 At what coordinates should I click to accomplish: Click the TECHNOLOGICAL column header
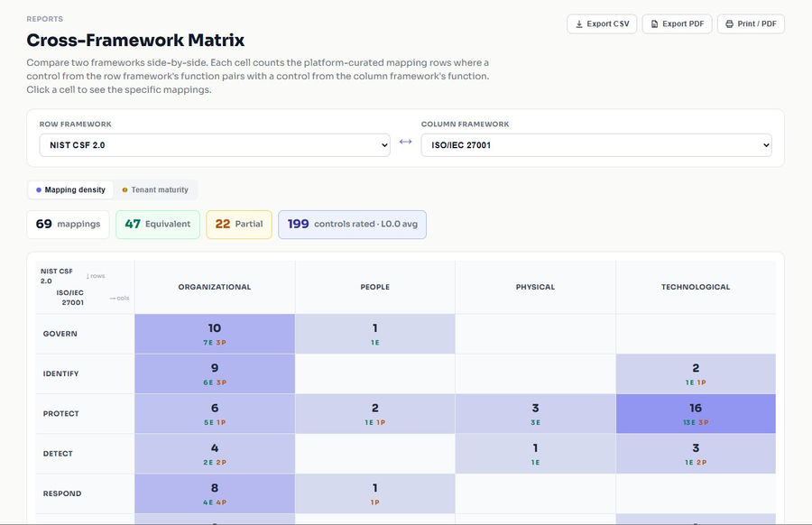click(696, 287)
